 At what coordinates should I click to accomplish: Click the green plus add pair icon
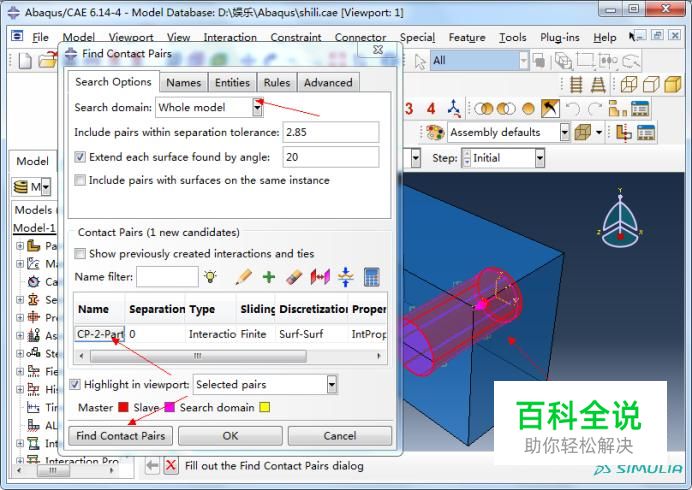click(268, 277)
